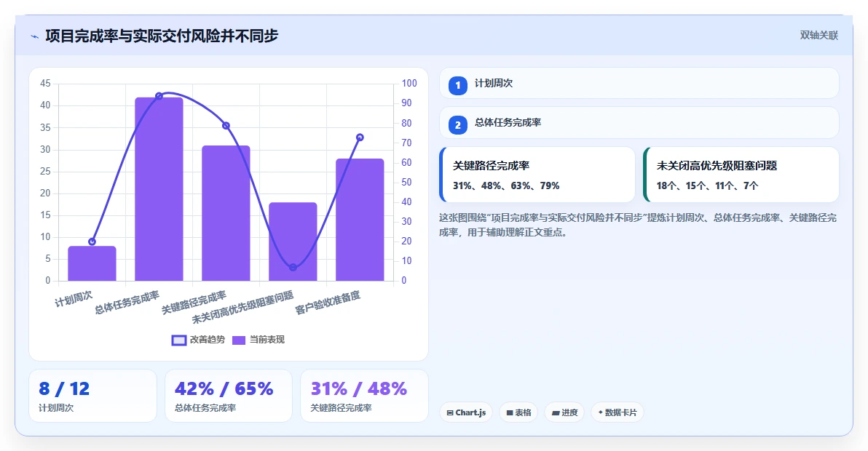This screenshot has width=868, height=451.
Task: Click the 表格 tag
Action: tap(518, 412)
